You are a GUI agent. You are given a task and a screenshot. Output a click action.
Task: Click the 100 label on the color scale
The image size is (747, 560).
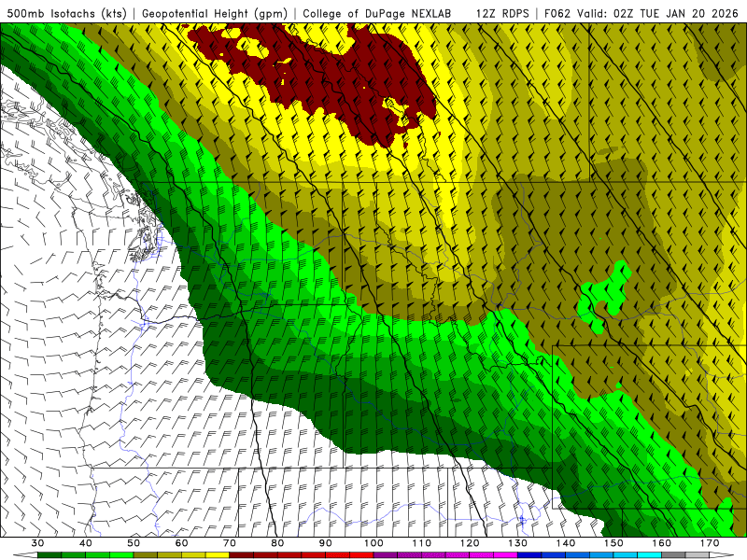click(374, 543)
